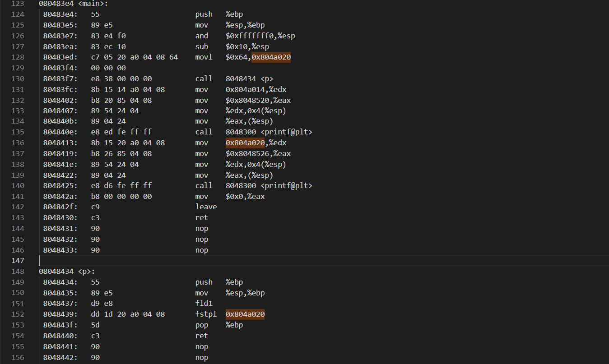Click the operand $0x0,%eax on line 141
This screenshot has height=364, width=609.
point(245,197)
